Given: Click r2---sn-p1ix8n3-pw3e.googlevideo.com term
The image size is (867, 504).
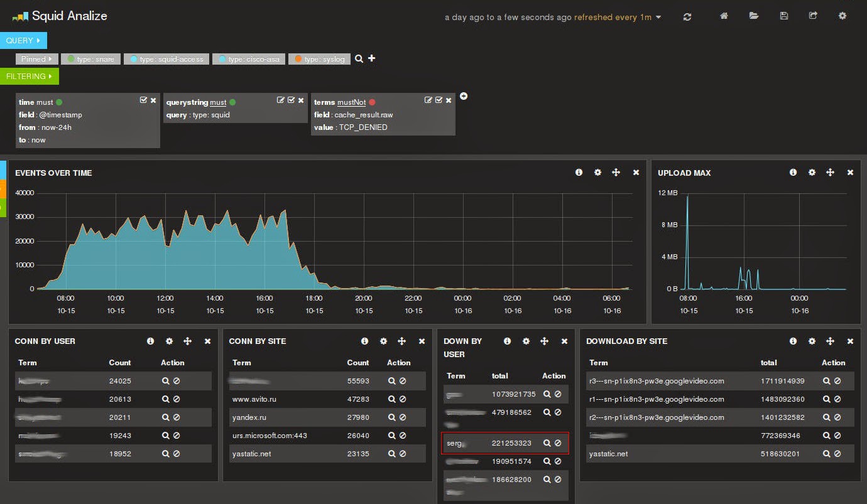Looking at the screenshot, I should point(657,417).
